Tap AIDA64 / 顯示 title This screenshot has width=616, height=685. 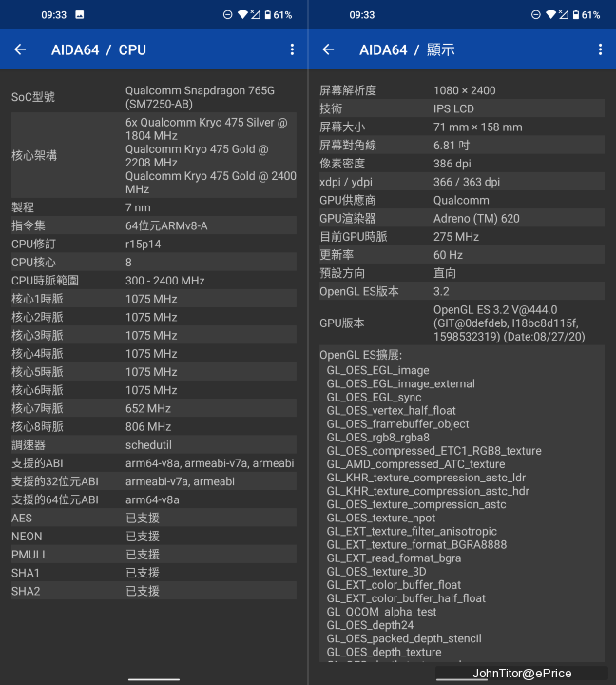(x=407, y=49)
